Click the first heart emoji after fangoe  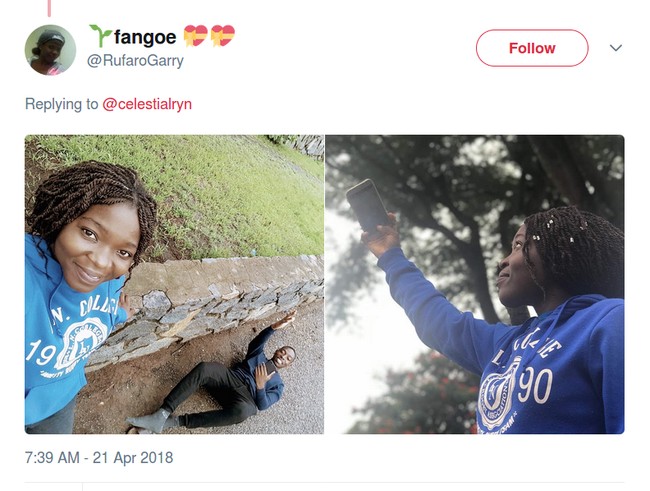[x=197, y=37]
